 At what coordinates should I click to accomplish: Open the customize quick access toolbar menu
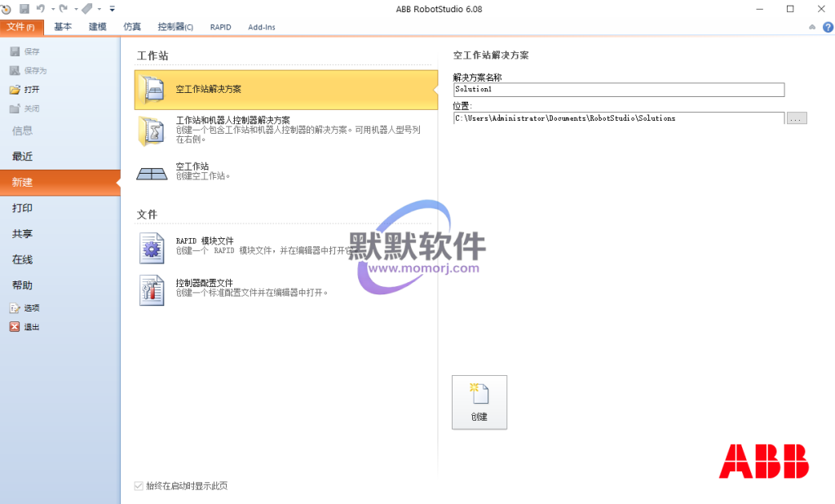pyautogui.click(x=112, y=9)
